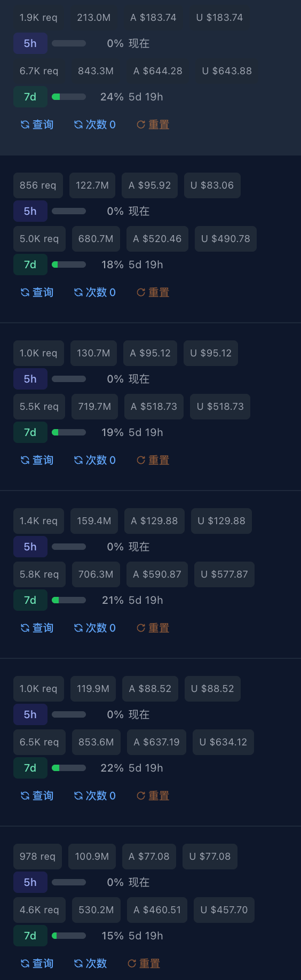Image resolution: width=301 pixels, height=980 pixels.
Task: Click 查询 refresh icon in the 856 req card
Action: point(25,292)
